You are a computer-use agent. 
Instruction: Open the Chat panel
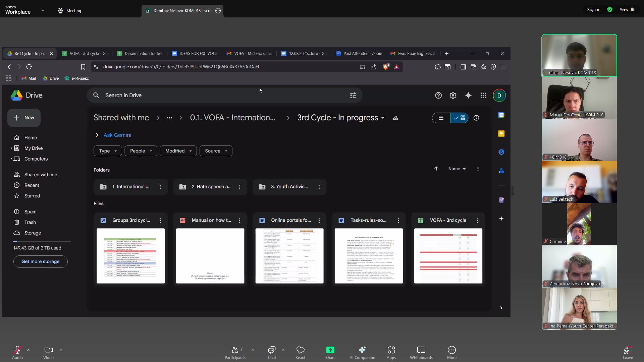click(272, 352)
